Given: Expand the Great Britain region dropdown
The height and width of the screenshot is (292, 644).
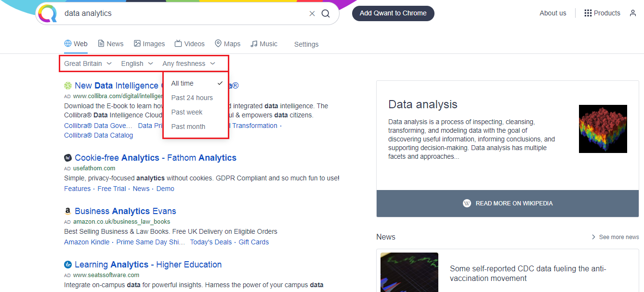Looking at the screenshot, I should [x=88, y=63].
